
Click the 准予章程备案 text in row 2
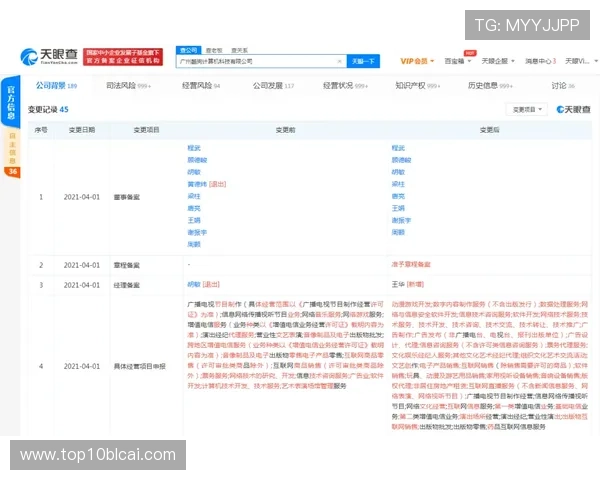[411, 264]
